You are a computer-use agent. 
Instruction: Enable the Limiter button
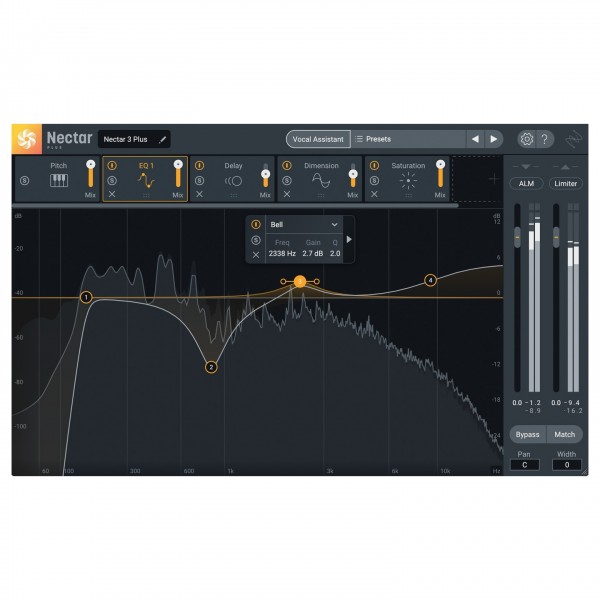point(566,184)
